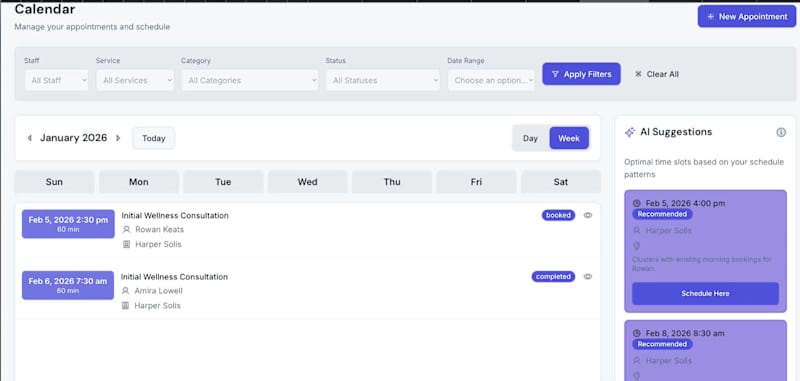Click building icon in Amira Lowell appointment
800x381 pixels.
[x=126, y=306]
